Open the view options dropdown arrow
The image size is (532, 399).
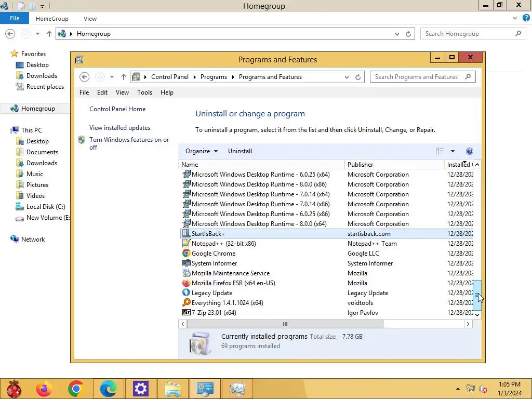click(x=453, y=151)
